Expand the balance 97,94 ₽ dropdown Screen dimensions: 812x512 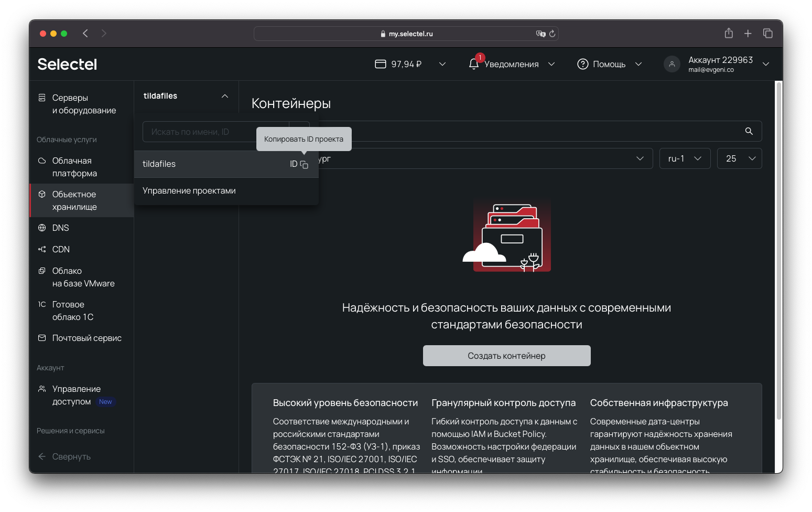442,64
